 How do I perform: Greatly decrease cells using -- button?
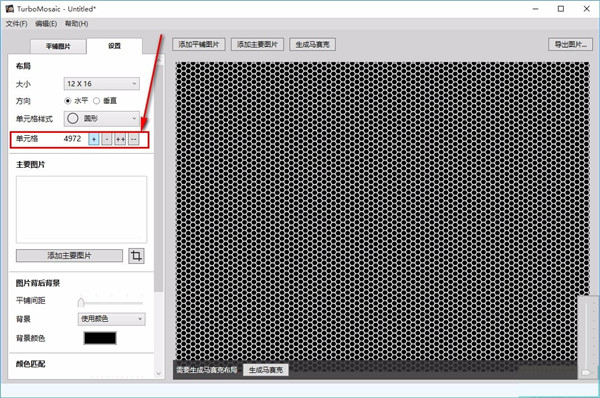tap(133, 139)
